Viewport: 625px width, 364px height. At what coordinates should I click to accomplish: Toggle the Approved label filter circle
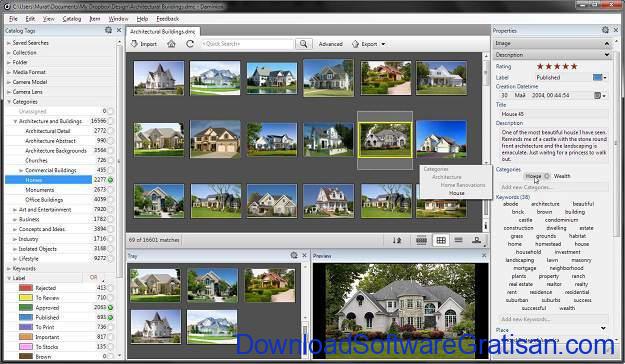110,307
